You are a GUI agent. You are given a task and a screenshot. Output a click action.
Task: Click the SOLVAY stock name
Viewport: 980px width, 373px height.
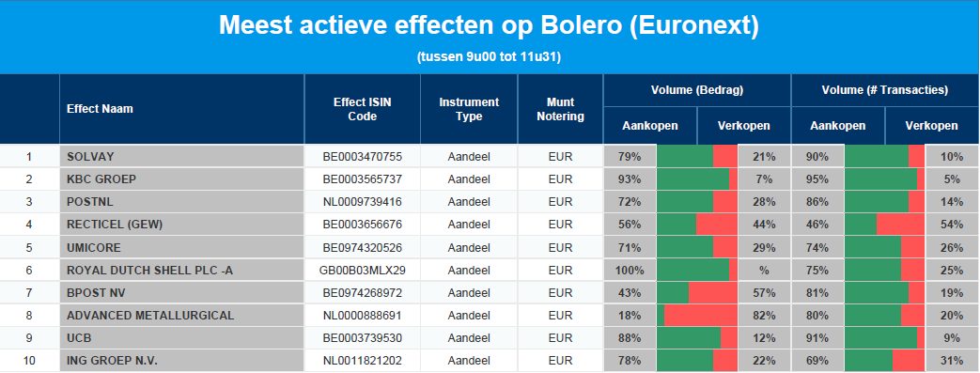click(x=90, y=157)
